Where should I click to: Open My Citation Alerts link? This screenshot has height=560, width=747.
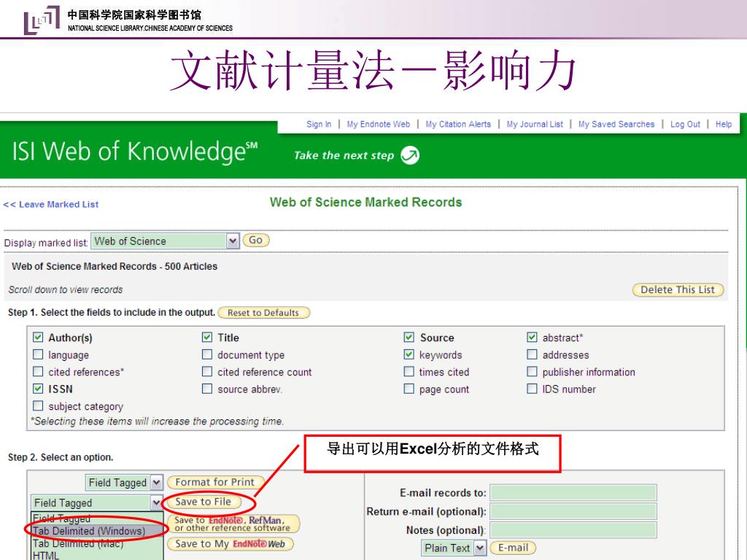458,124
